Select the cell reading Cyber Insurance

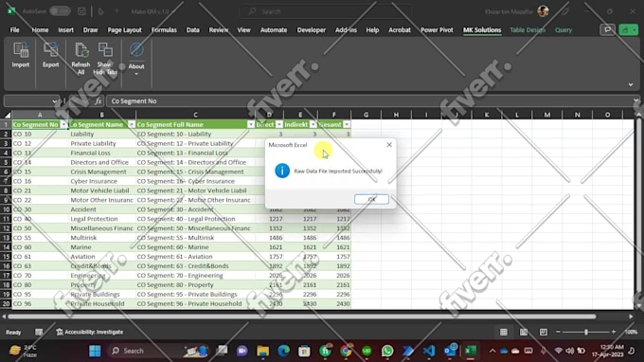coord(102,181)
